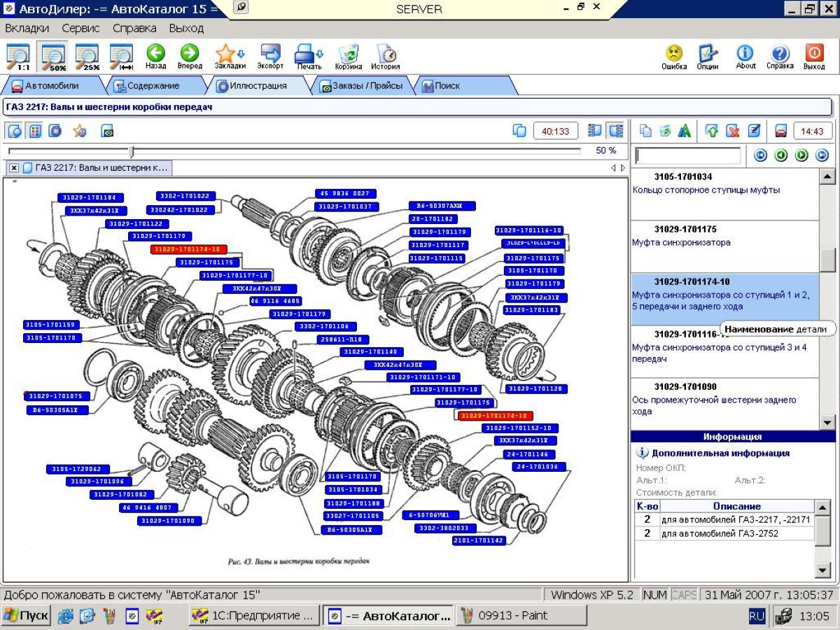Click the recycle basket icon in parts panel

665,131
